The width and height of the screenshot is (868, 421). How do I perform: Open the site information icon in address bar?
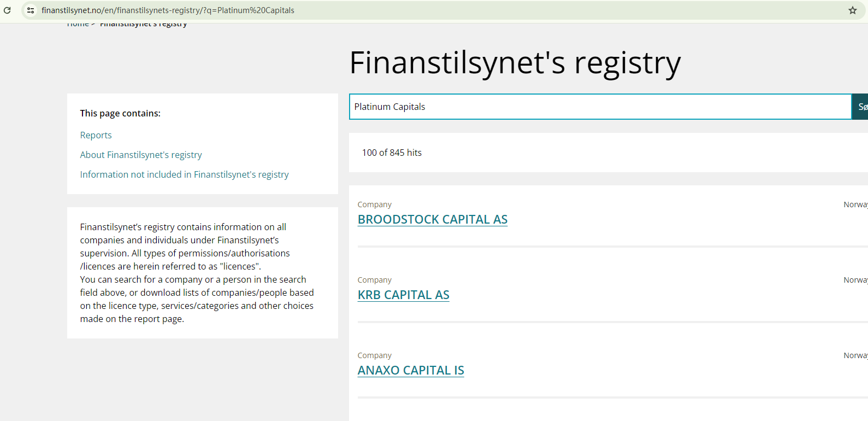31,10
